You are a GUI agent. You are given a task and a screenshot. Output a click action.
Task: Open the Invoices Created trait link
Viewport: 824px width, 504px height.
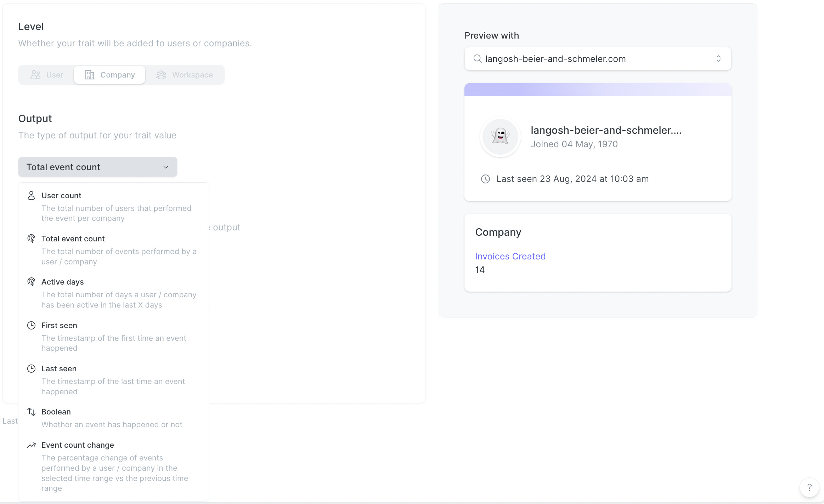point(510,256)
